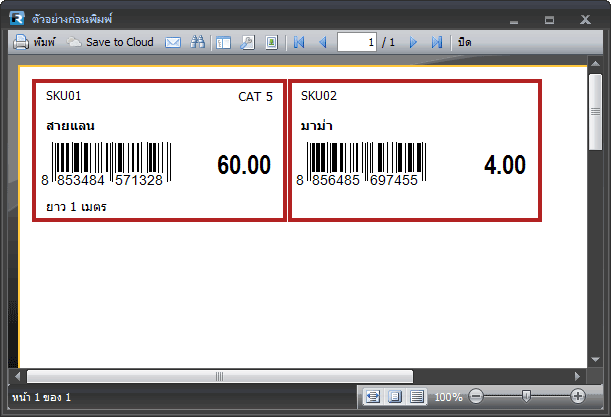Go to the next page

point(413,43)
